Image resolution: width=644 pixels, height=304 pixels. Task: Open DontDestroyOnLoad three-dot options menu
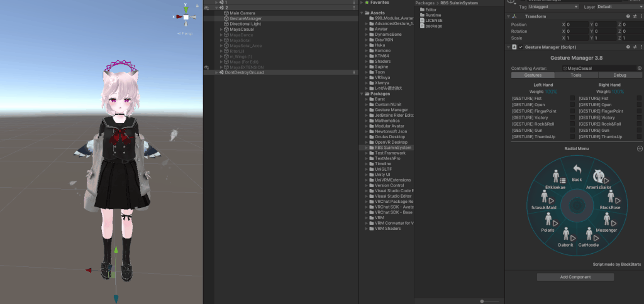(x=354, y=73)
